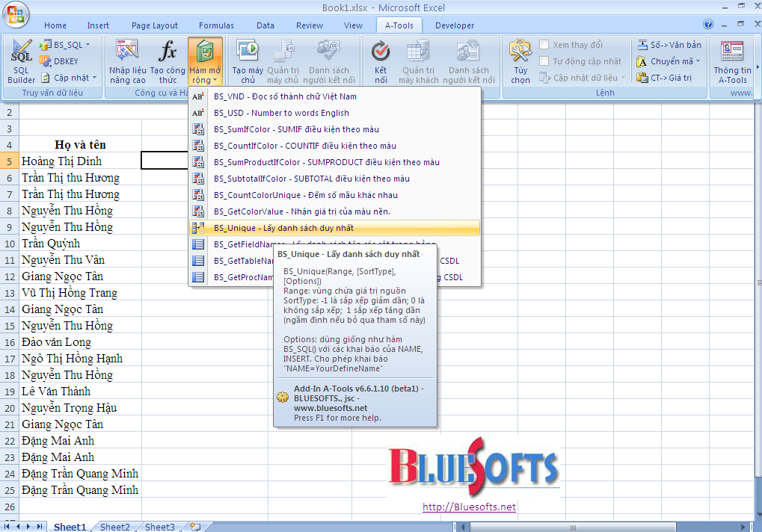The image size is (762, 532).
Task: Expand the Cập nhật dropdown arrow
Action: pos(94,78)
